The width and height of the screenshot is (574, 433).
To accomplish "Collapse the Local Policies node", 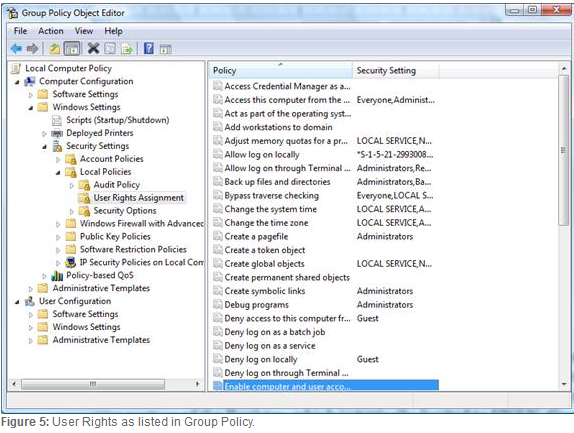I will click(x=58, y=172).
